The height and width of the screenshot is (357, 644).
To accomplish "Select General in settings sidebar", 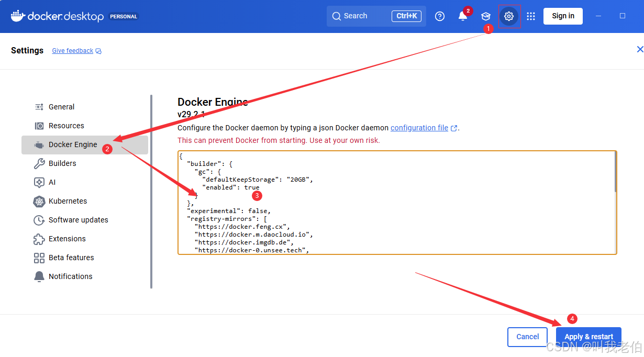I will (85, 107).
